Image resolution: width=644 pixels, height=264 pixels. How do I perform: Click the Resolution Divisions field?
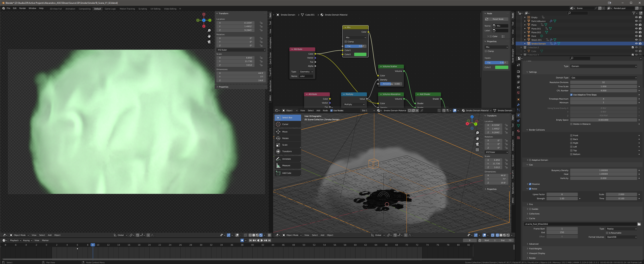pyautogui.click(x=603, y=82)
